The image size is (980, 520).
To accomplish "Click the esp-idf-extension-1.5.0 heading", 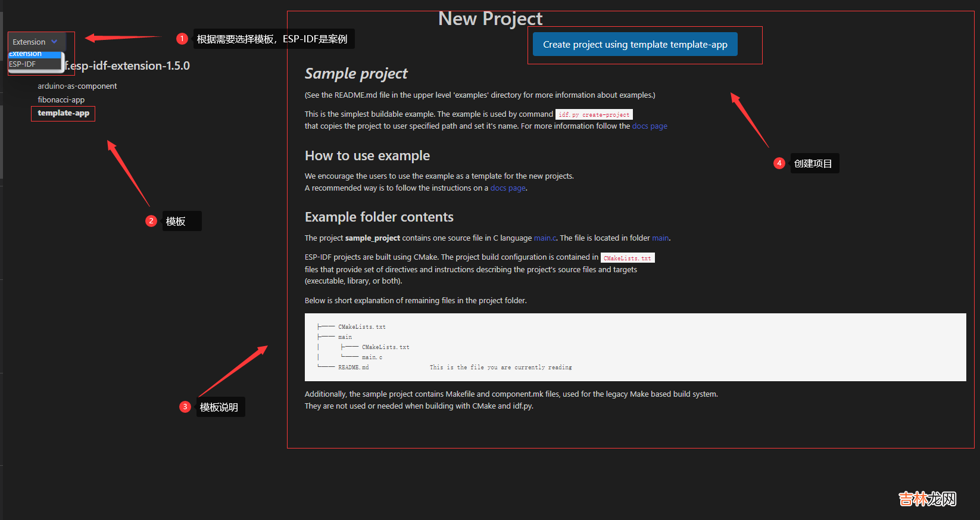I will [127, 66].
